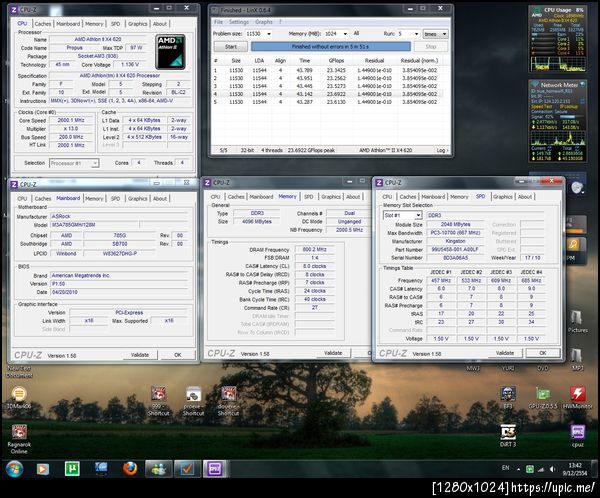
Task: Open Windows Media Player from the taskbar
Action: pos(42,469)
